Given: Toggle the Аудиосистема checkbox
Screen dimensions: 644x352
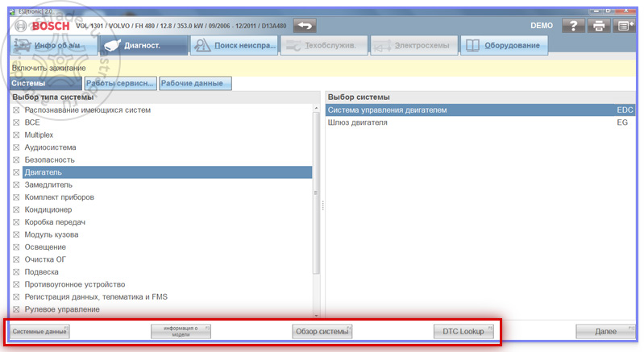Looking at the screenshot, I should (x=16, y=147).
